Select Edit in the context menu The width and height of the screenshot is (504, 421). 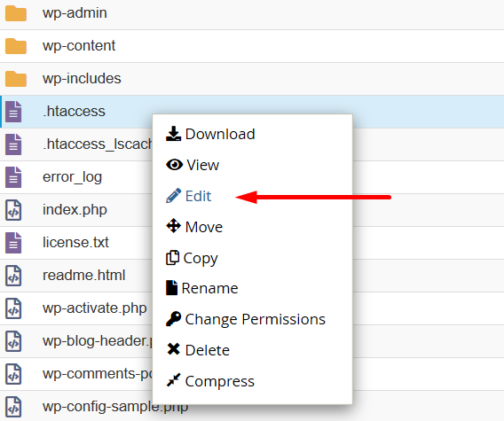(x=199, y=196)
